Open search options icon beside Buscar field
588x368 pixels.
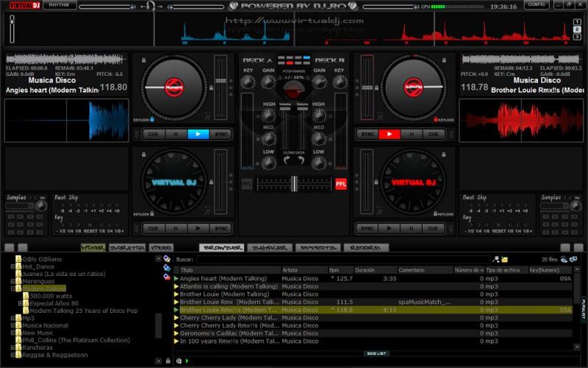[x=495, y=259]
